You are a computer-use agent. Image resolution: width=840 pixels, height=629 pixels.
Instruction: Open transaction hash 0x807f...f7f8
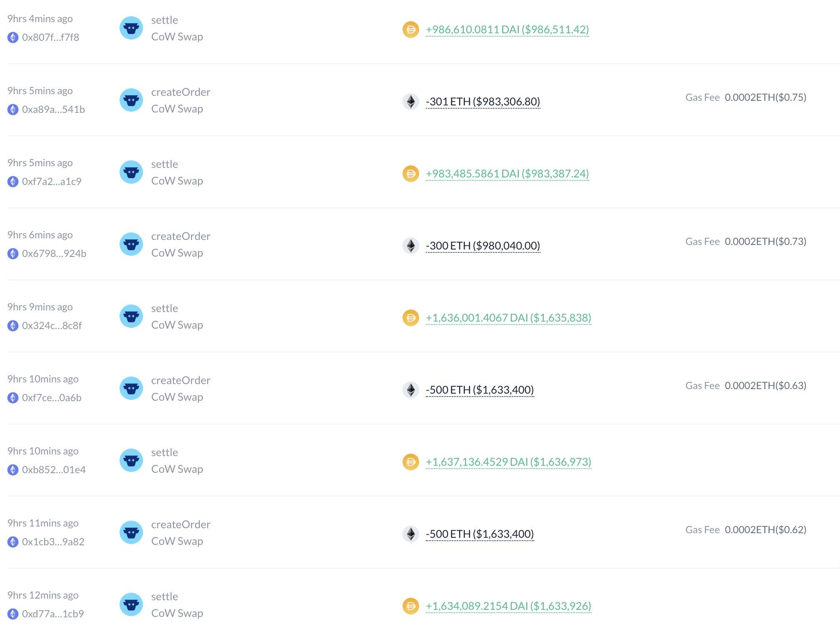pos(50,37)
